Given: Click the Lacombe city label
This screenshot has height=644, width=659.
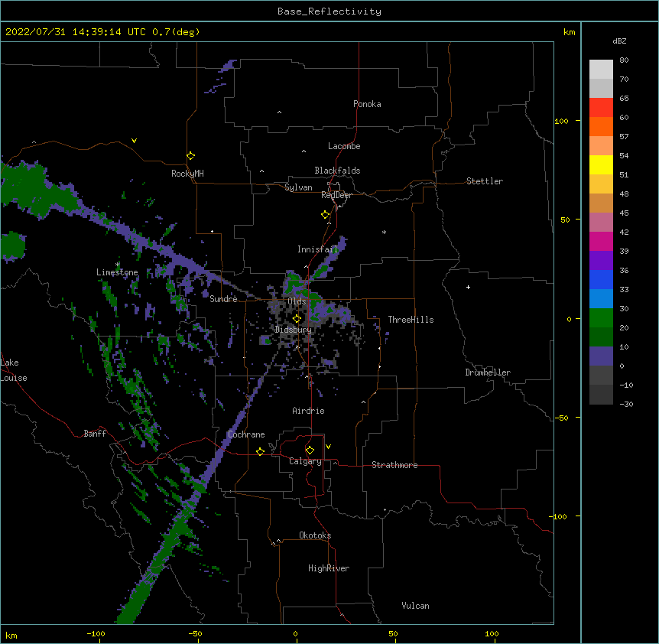Looking at the screenshot, I should (344, 146).
